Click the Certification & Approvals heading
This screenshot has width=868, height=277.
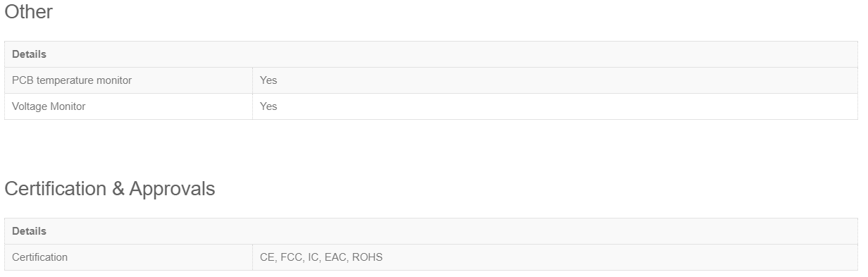(x=110, y=189)
